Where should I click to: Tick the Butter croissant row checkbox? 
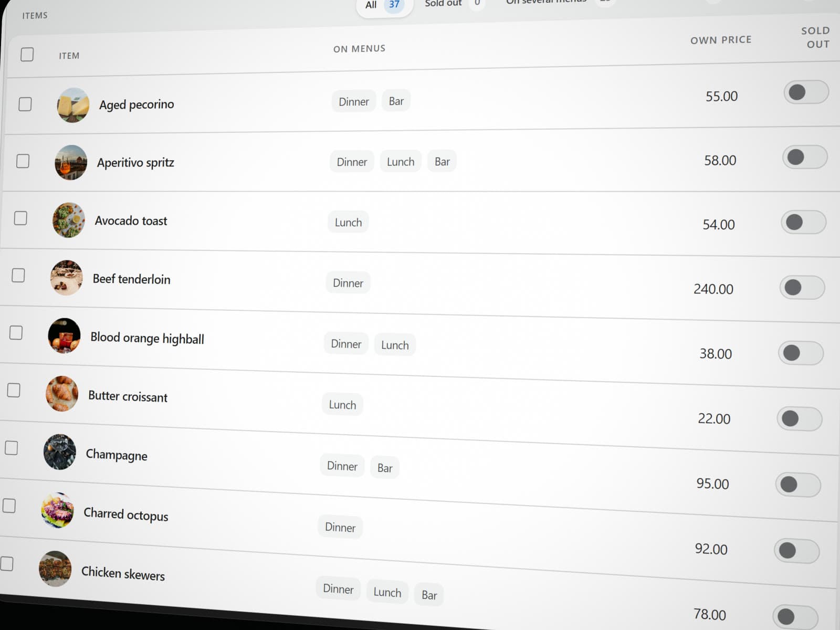click(14, 390)
